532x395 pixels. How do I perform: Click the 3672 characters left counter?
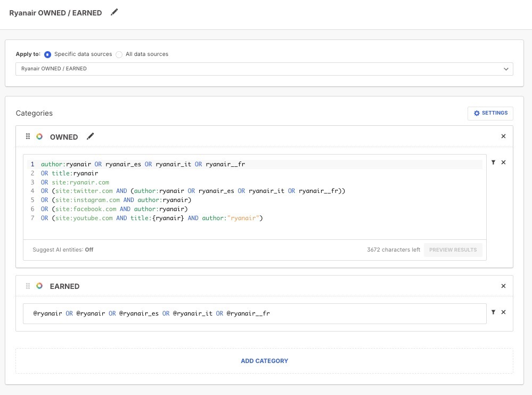pyautogui.click(x=394, y=249)
